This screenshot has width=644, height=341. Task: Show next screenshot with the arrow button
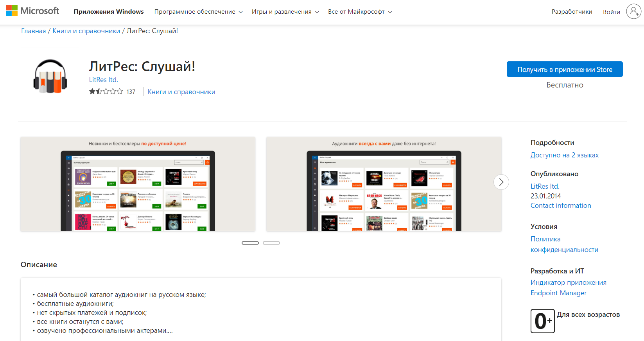(501, 182)
